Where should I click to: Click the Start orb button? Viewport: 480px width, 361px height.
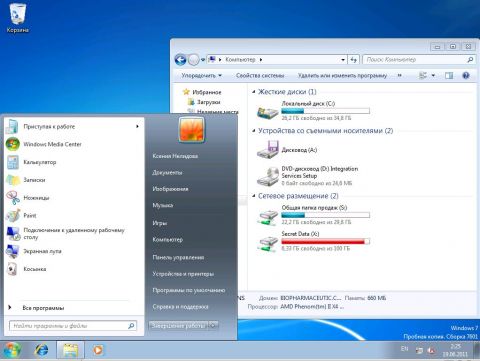11,350
